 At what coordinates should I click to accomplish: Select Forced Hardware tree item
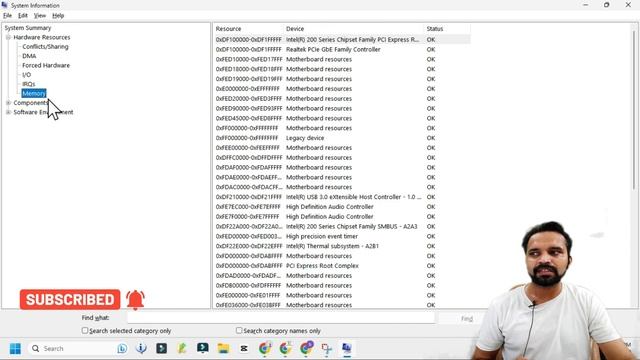point(46,65)
